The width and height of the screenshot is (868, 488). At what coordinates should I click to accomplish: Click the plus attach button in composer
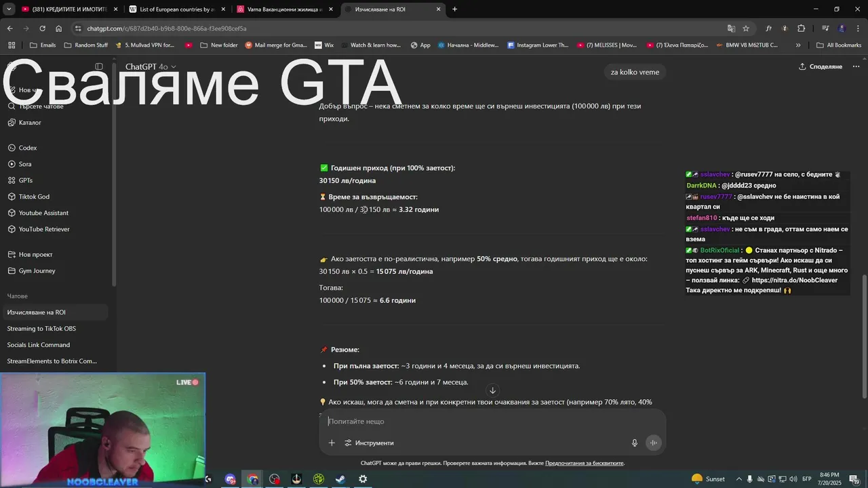point(332,443)
